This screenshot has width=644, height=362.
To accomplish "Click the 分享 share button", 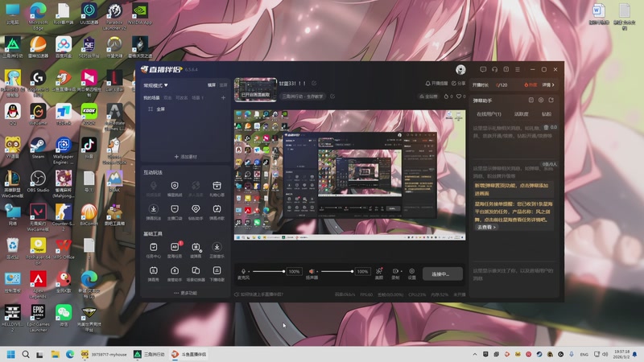I will pyautogui.click(x=458, y=84).
